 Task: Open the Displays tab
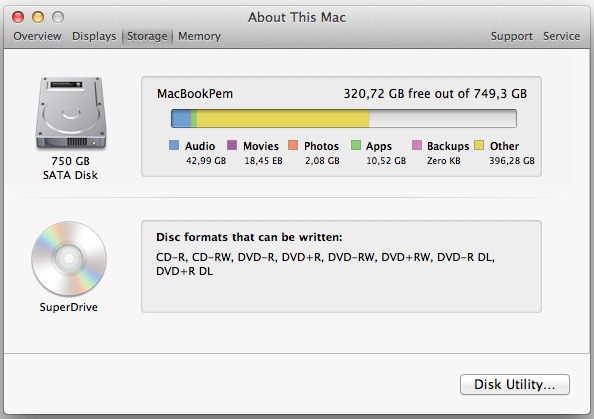(x=94, y=36)
